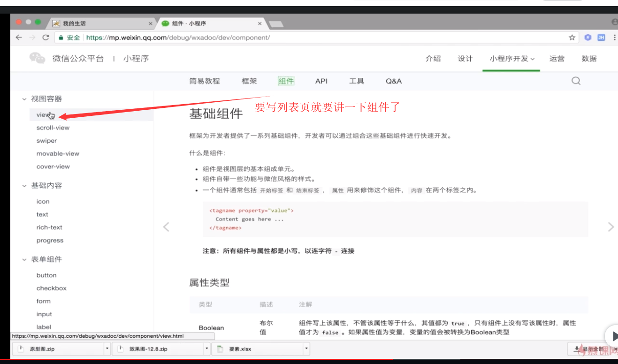Image resolution: width=618 pixels, height=364 pixels.
Task: Open the text component link
Action: coord(42,214)
